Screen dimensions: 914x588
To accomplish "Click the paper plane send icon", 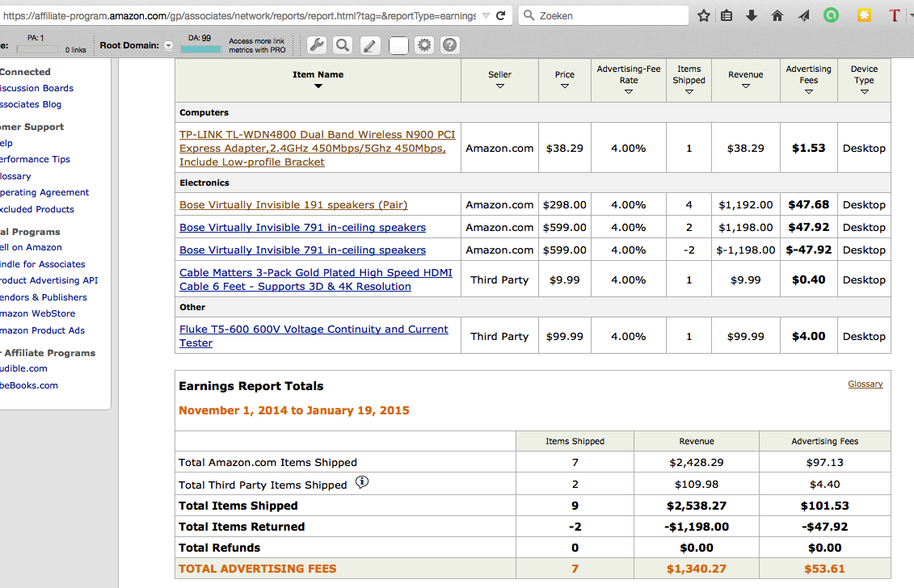I will 804,15.
